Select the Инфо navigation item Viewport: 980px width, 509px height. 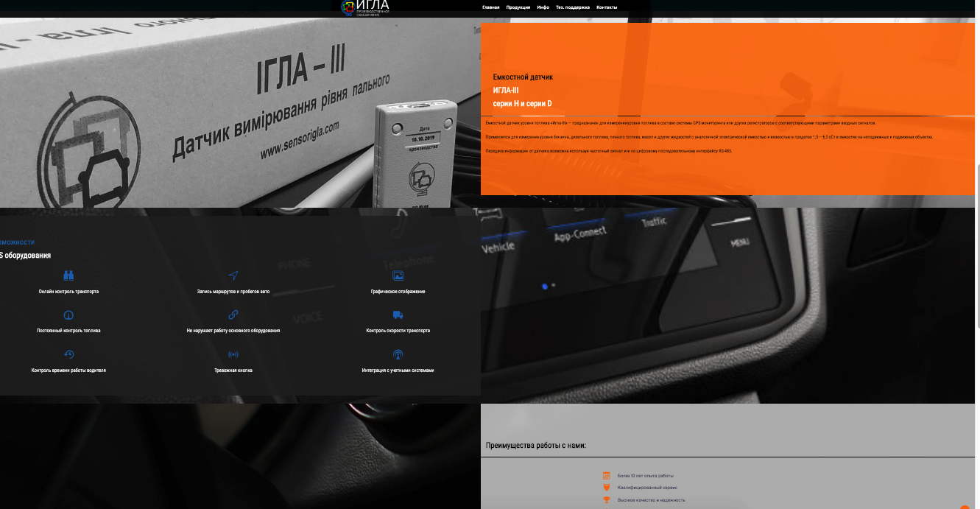coord(543,7)
